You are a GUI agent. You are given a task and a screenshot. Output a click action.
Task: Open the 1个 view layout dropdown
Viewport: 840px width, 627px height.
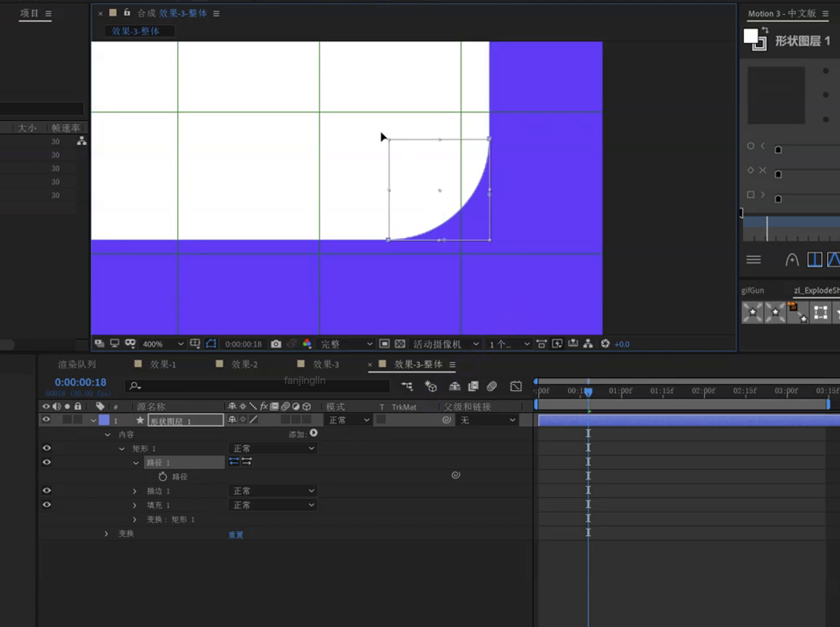tap(509, 344)
